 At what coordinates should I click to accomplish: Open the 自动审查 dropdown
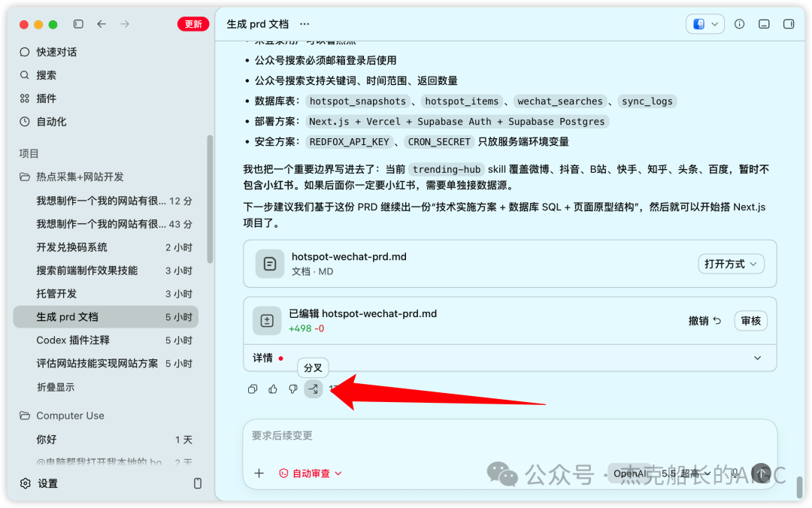click(311, 473)
